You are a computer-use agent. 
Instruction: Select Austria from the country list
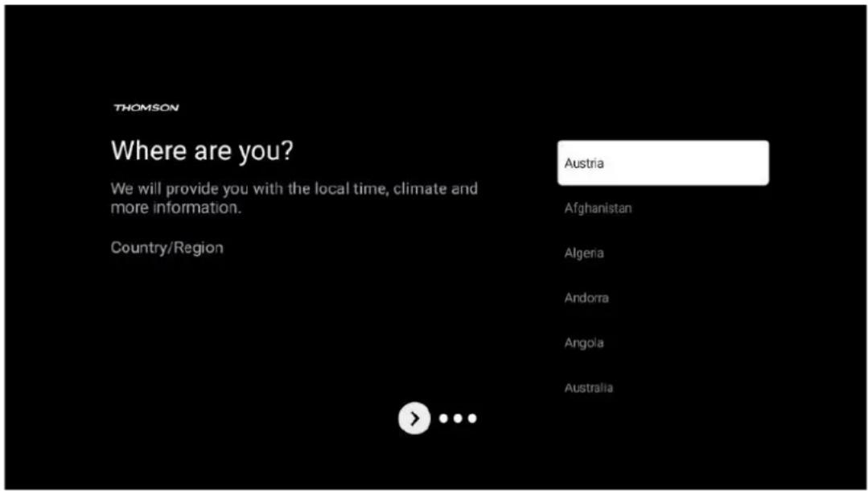[663, 163]
